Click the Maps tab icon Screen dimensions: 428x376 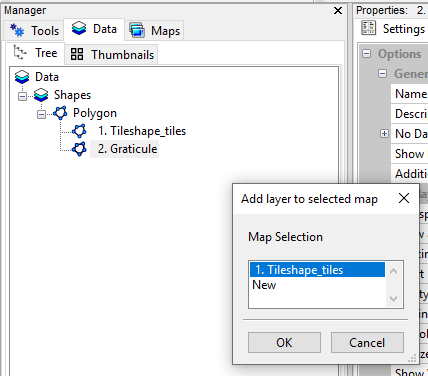pyautogui.click(x=137, y=30)
